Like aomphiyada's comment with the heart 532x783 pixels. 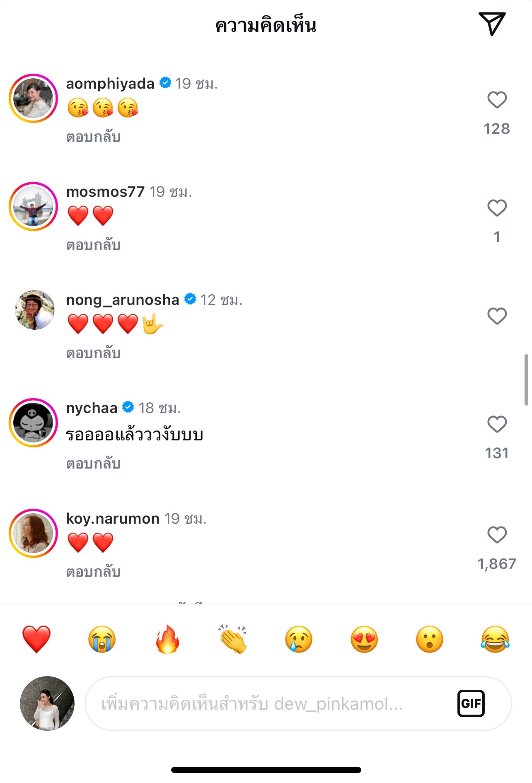click(497, 100)
